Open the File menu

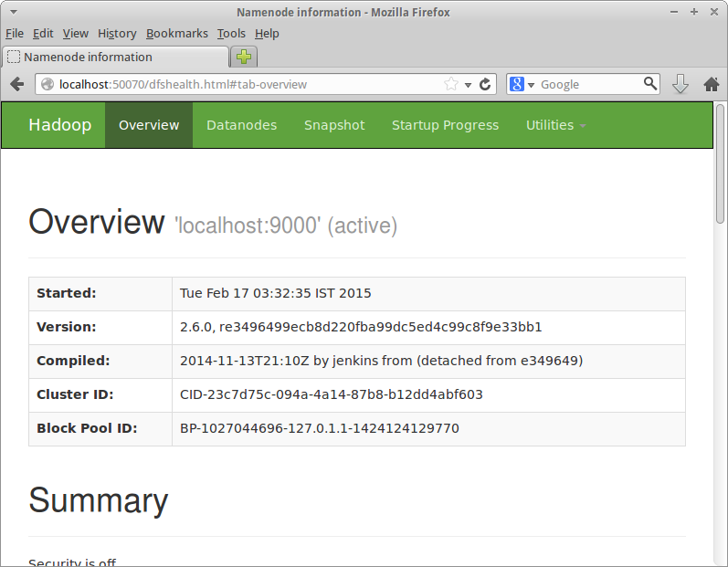pyautogui.click(x=15, y=34)
